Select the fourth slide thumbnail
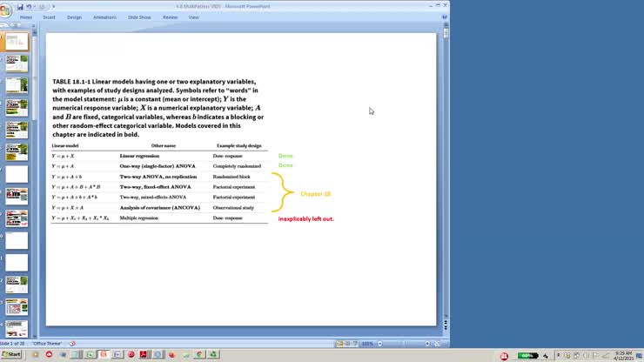The height and width of the screenshot is (362, 644). click(17, 108)
